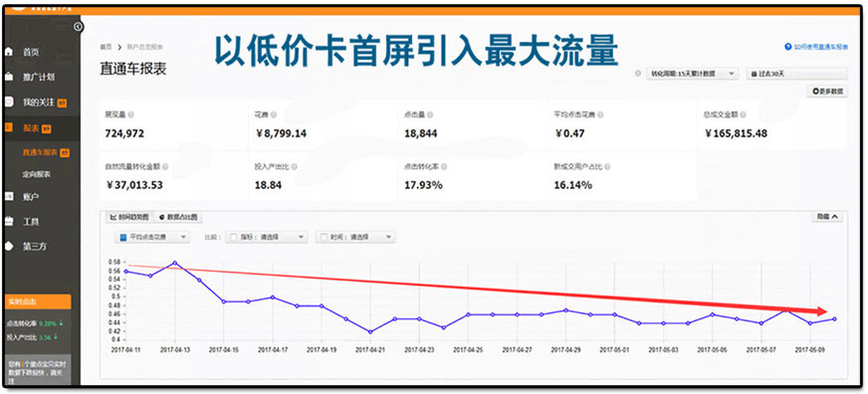The image size is (868, 394).
Task: Click the breadcrumb chevron after 首页
Action: [x=119, y=47]
